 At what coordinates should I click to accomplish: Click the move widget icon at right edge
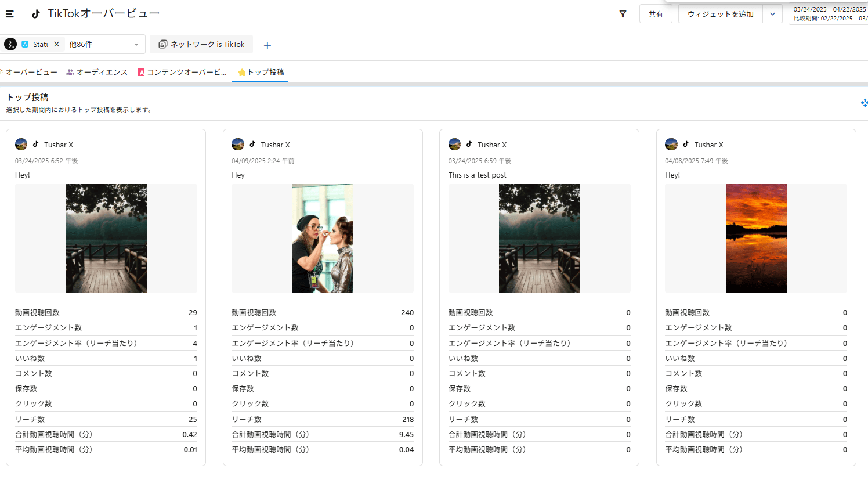coord(864,103)
